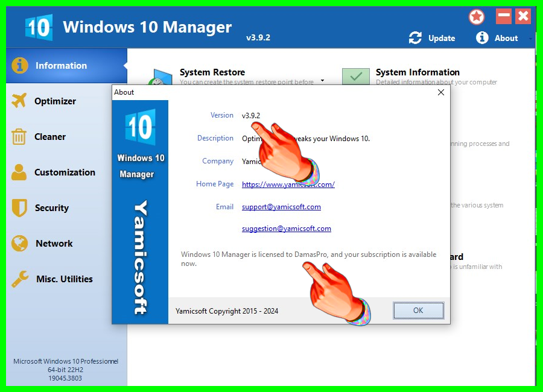Close the About dialog with X

(x=441, y=92)
